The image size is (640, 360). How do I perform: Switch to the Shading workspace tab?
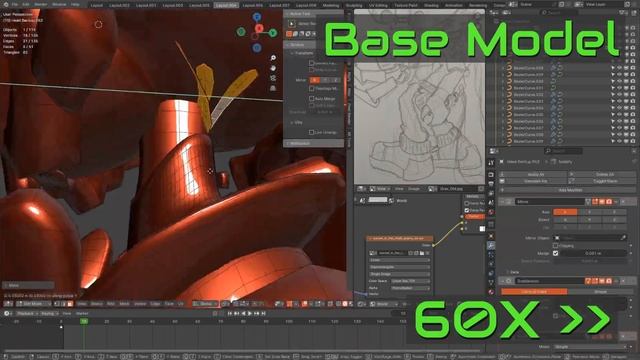click(x=431, y=5)
